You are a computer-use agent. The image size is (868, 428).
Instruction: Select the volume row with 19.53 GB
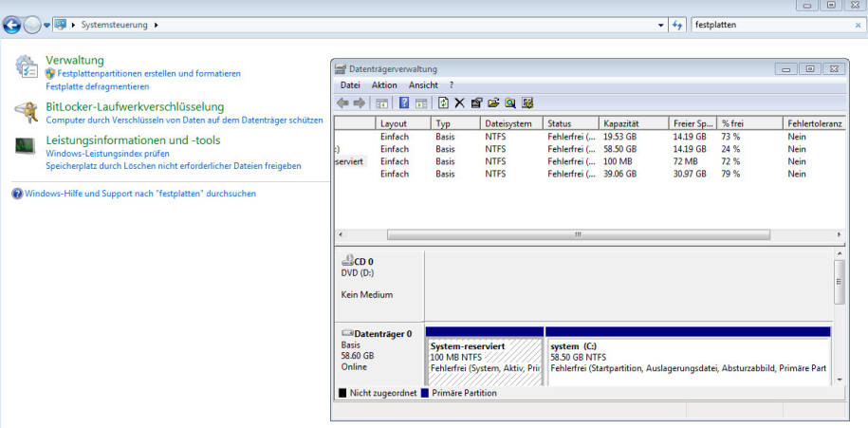[589, 137]
